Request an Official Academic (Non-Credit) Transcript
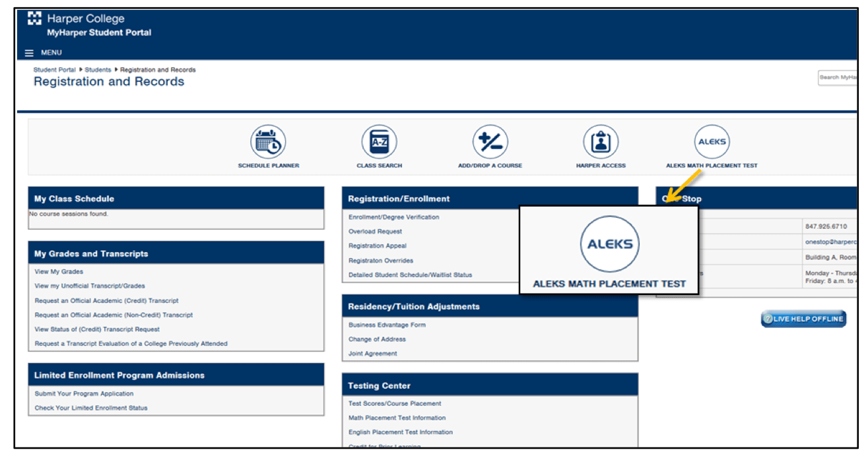The image size is (868, 456). click(114, 315)
